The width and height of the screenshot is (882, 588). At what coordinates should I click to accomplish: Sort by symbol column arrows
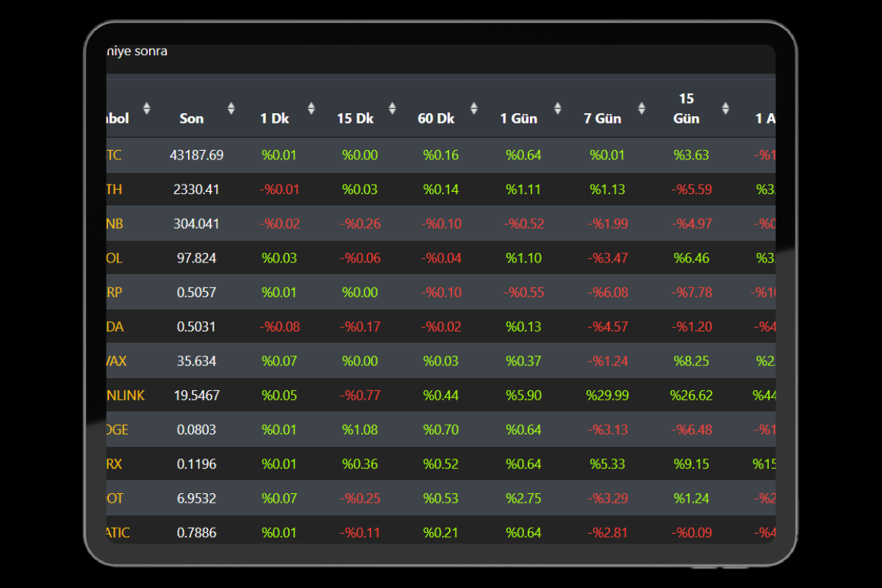[146, 109]
